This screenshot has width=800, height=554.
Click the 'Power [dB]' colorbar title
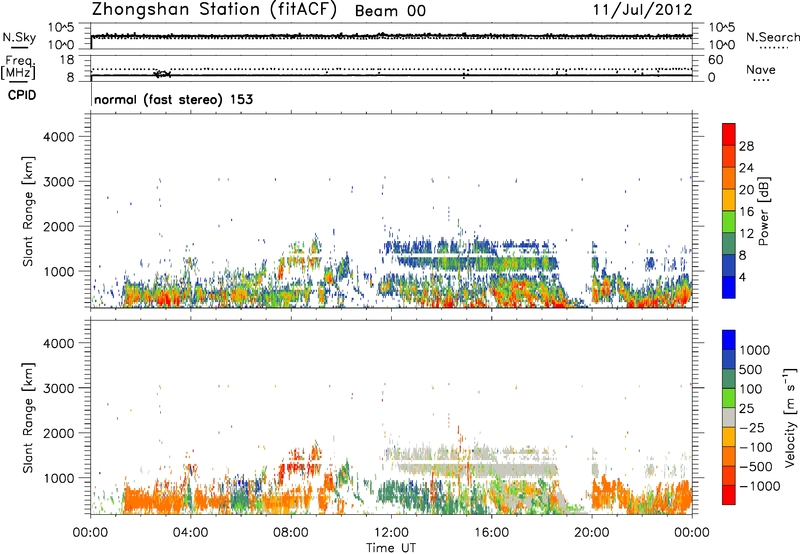pos(763,211)
